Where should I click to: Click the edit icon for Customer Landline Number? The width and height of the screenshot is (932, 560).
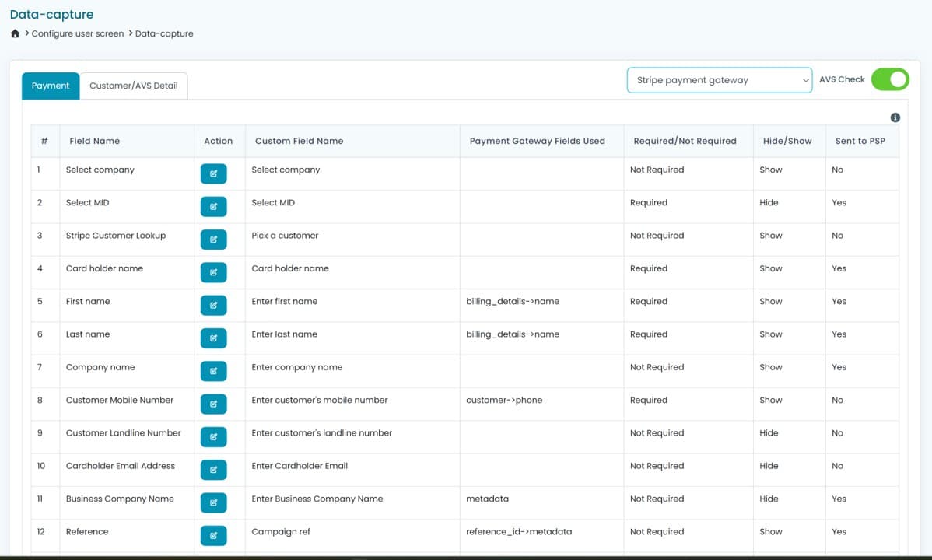point(213,436)
